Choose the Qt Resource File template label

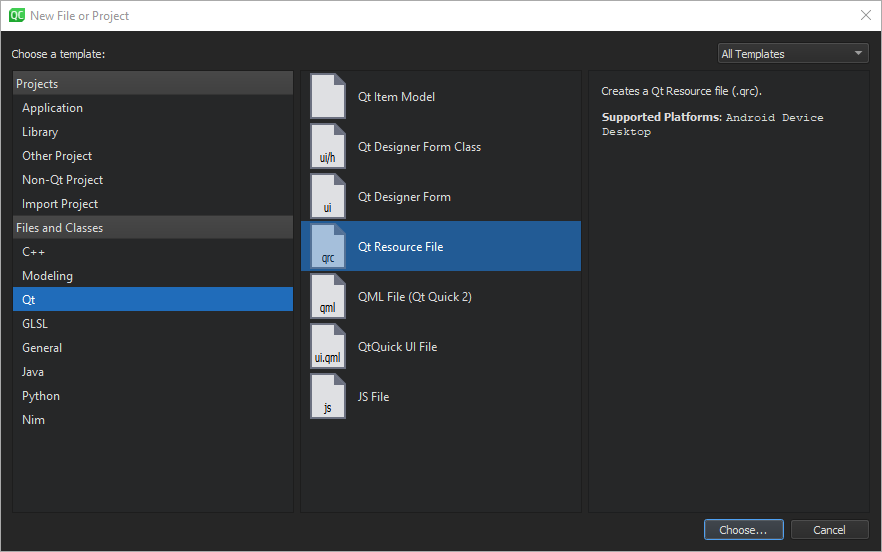point(400,247)
